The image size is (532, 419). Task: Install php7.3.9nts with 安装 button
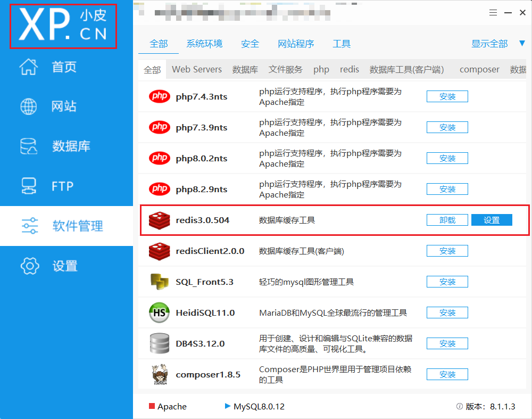point(447,127)
